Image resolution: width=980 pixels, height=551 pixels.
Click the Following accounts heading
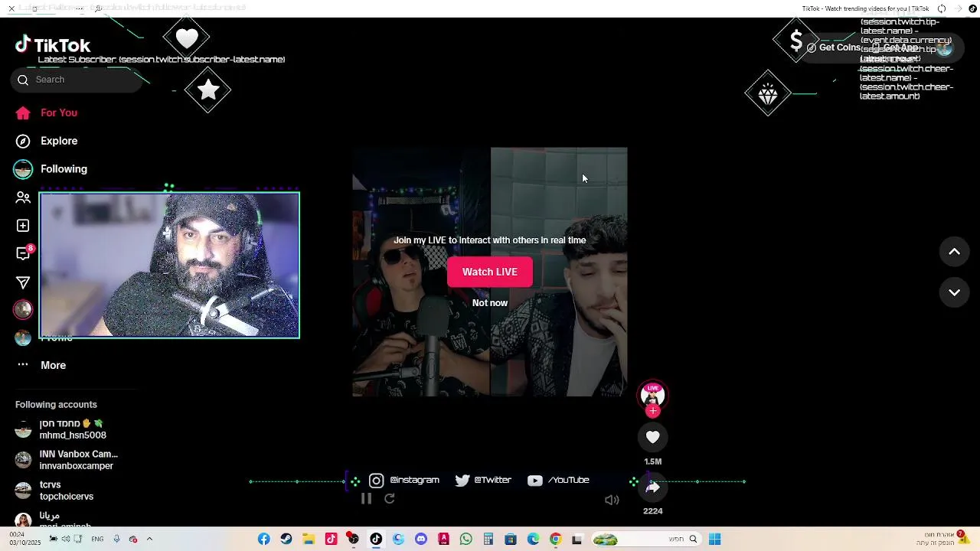tap(56, 405)
